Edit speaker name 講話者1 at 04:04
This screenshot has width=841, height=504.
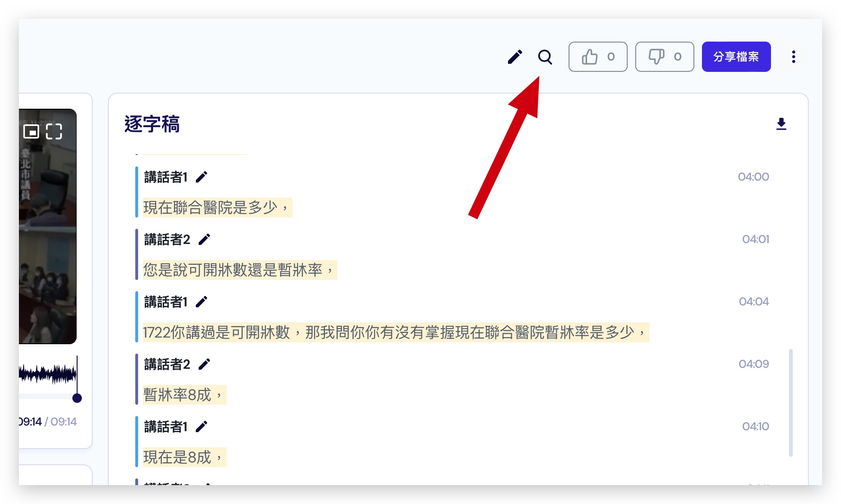(201, 302)
